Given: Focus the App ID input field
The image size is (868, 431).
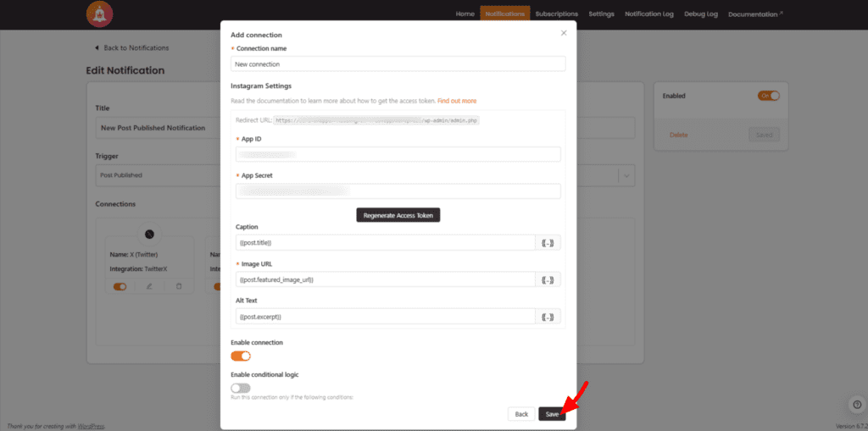Looking at the screenshot, I should pyautogui.click(x=398, y=154).
